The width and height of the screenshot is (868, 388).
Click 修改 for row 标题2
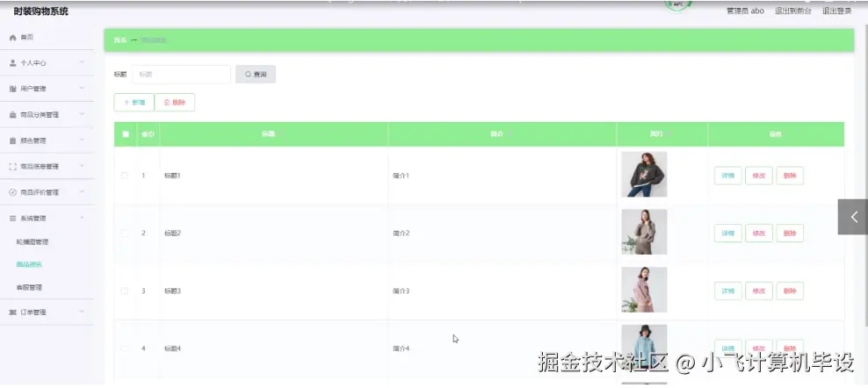point(759,233)
